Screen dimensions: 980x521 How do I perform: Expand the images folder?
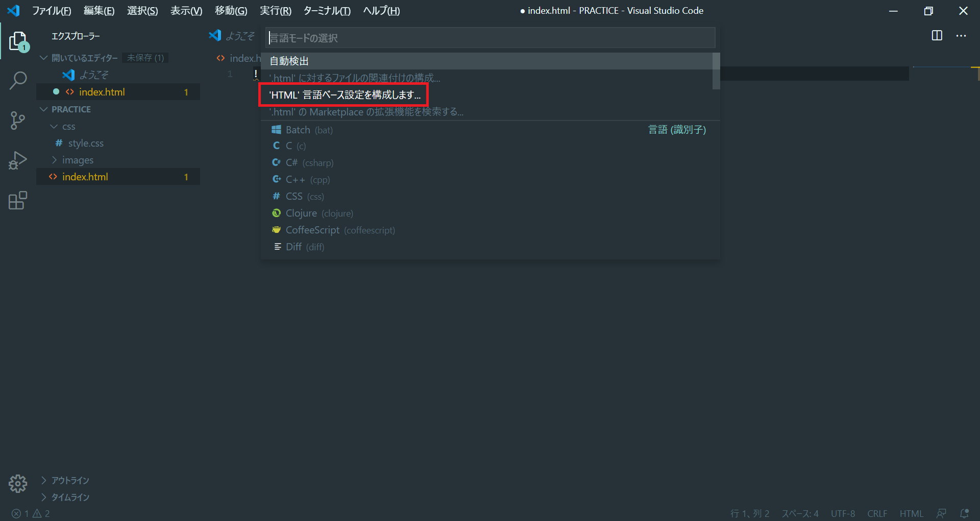pyautogui.click(x=54, y=160)
